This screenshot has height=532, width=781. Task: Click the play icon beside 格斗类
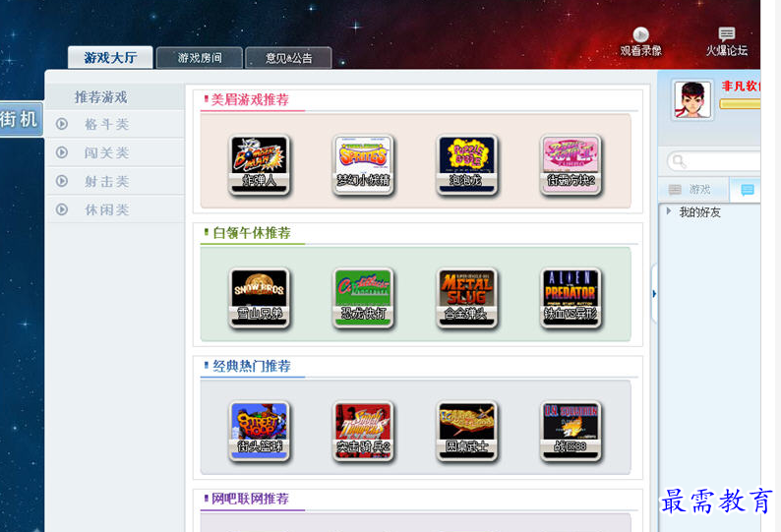point(62,124)
